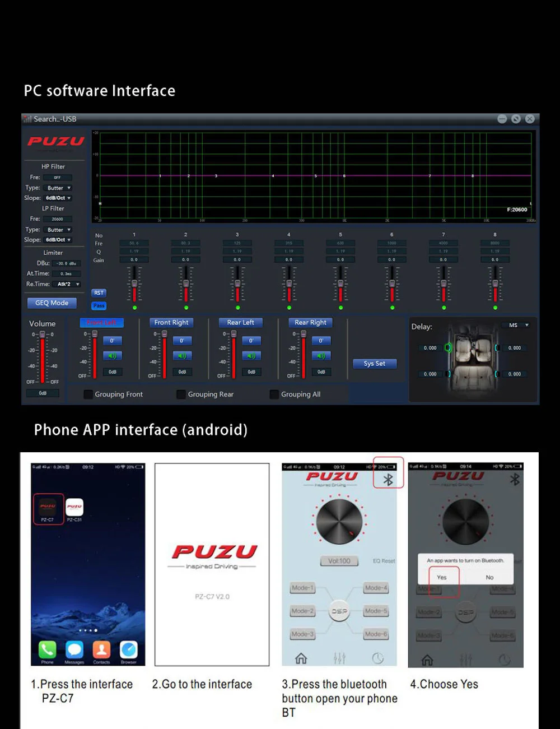Click the main Volume slider handle

coord(43,335)
